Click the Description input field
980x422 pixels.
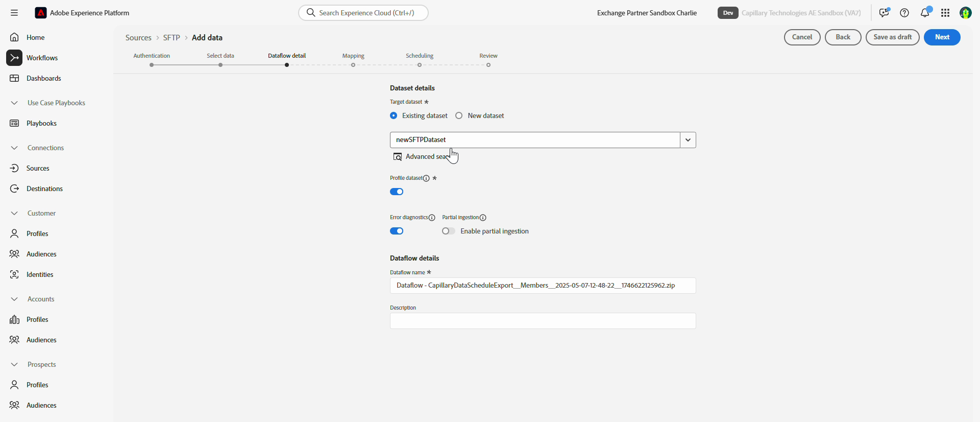tap(543, 321)
